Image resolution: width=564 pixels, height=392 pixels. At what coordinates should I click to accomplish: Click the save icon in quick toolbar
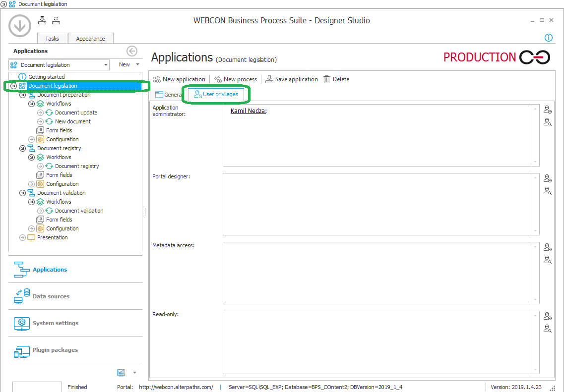point(42,20)
